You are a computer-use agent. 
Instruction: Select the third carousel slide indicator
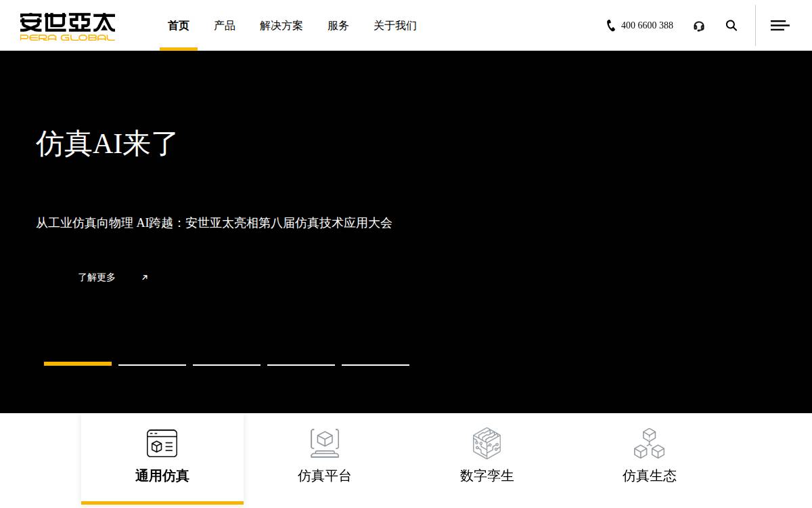click(x=227, y=364)
